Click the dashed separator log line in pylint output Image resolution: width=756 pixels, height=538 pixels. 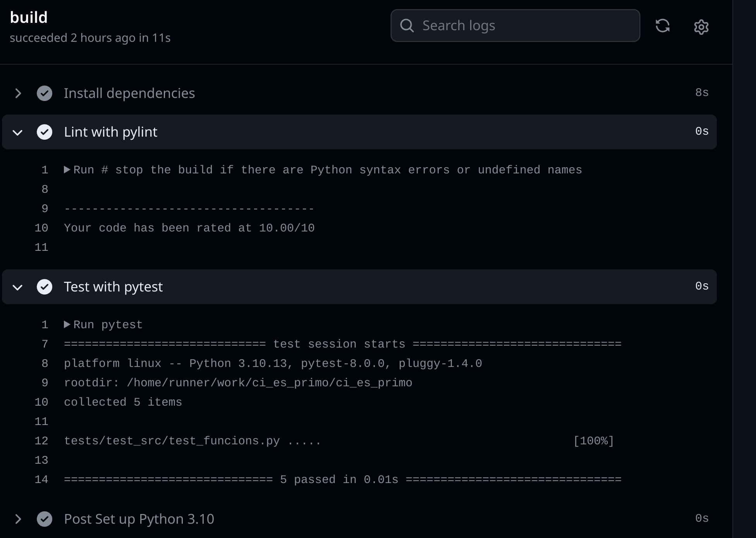click(x=189, y=209)
